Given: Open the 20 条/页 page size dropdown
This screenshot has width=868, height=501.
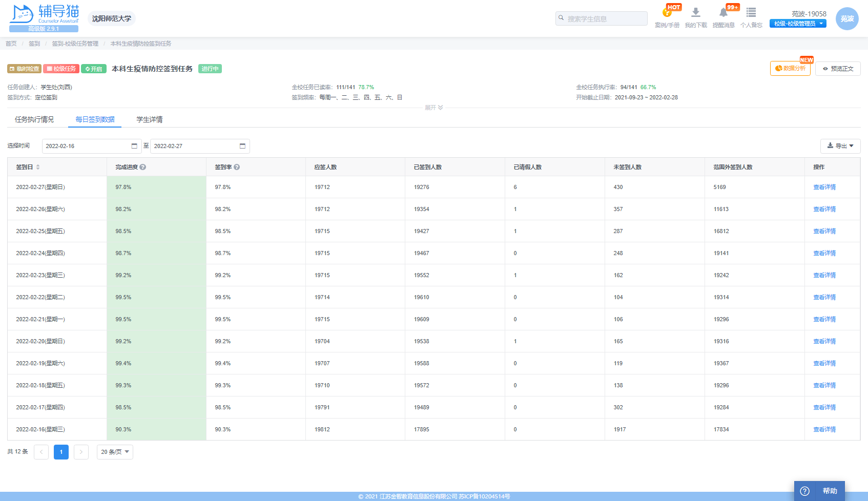Looking at the screenshot, I should click(115, 452).
